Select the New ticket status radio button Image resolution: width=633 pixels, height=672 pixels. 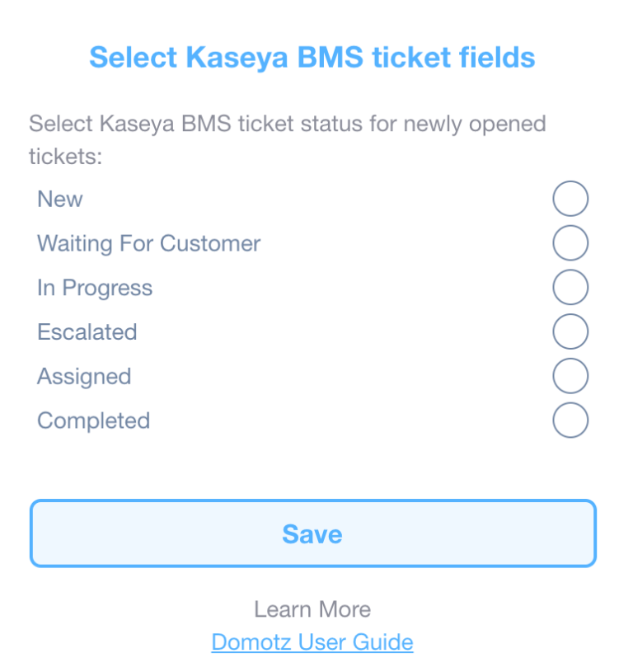[x=570, y=199]
